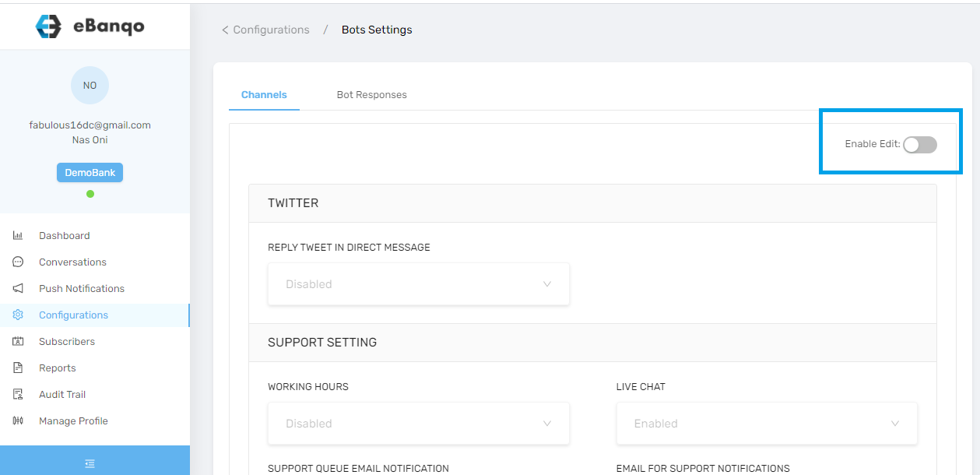Open Manage Profile in the sidebar
980x475 pixels.
[95, 420]
